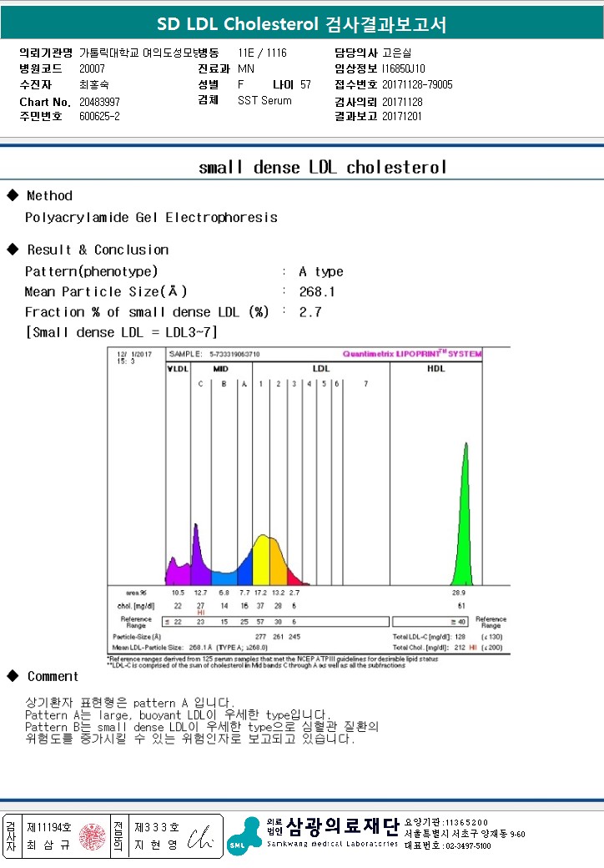Select Chart No. value '20483997'
Image resolution: width=604 pixels, height=868 pixels.
[x=99, y=102]
